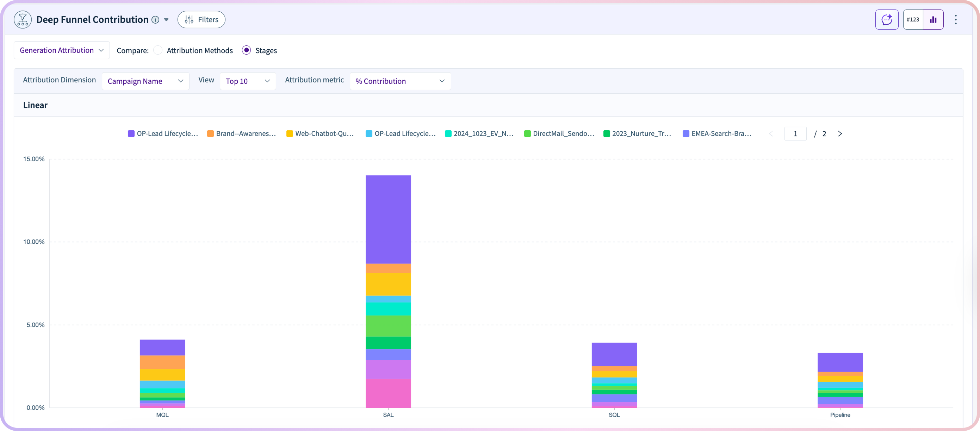Open the Filters button
This screenshot has width=980, height=431.
pyautogui.click(x=201, y=20)
